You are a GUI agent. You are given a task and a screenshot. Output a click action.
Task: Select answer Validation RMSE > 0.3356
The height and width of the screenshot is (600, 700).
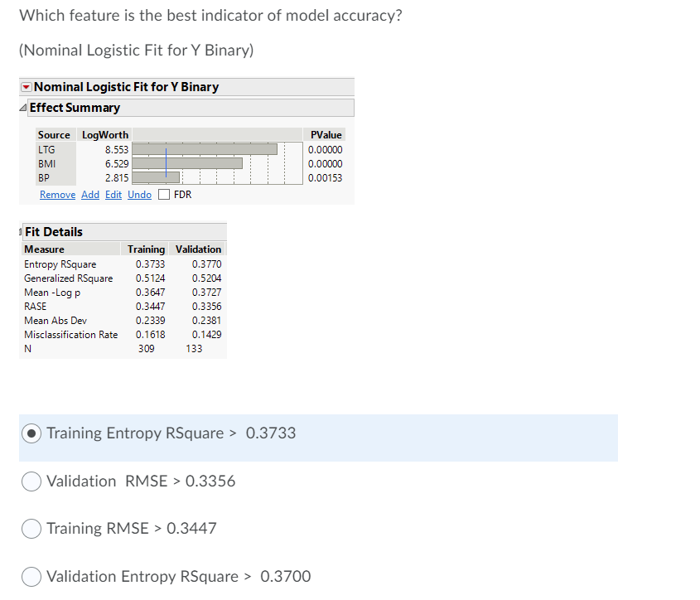(31, 481)
